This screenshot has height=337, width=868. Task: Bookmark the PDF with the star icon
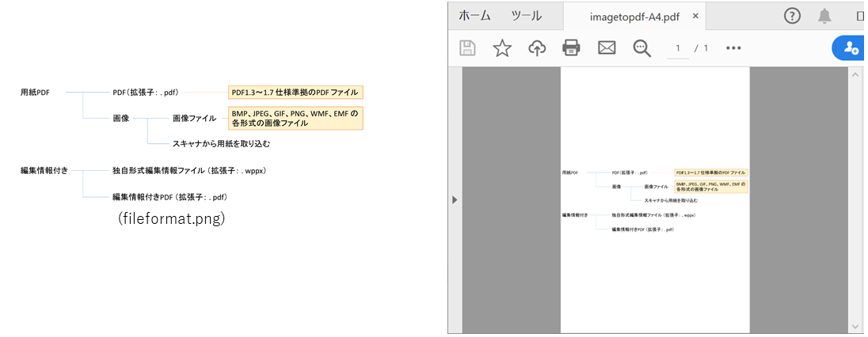click(502, 48)
